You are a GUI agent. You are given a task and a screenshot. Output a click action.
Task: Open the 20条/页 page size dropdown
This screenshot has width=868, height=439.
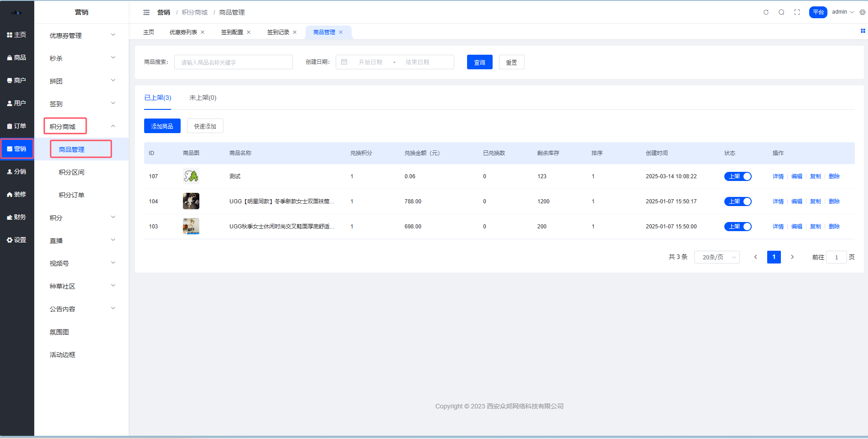pos(717,257)
